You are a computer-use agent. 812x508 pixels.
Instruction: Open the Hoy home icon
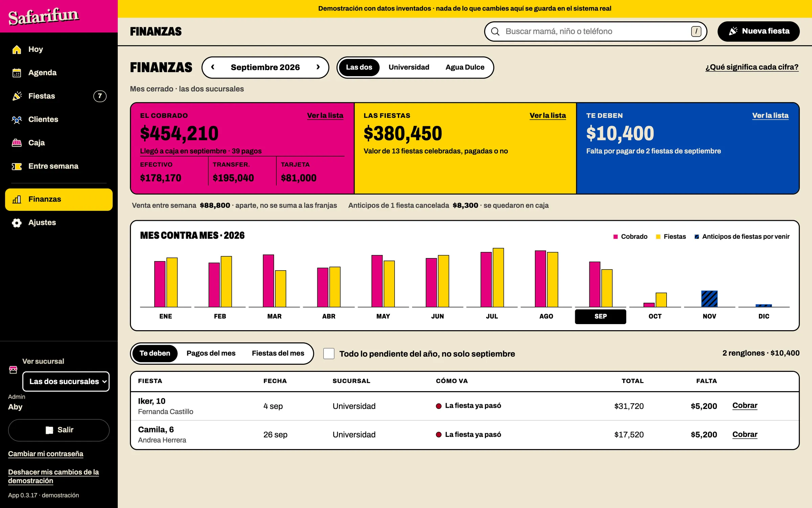coord(17,49)
